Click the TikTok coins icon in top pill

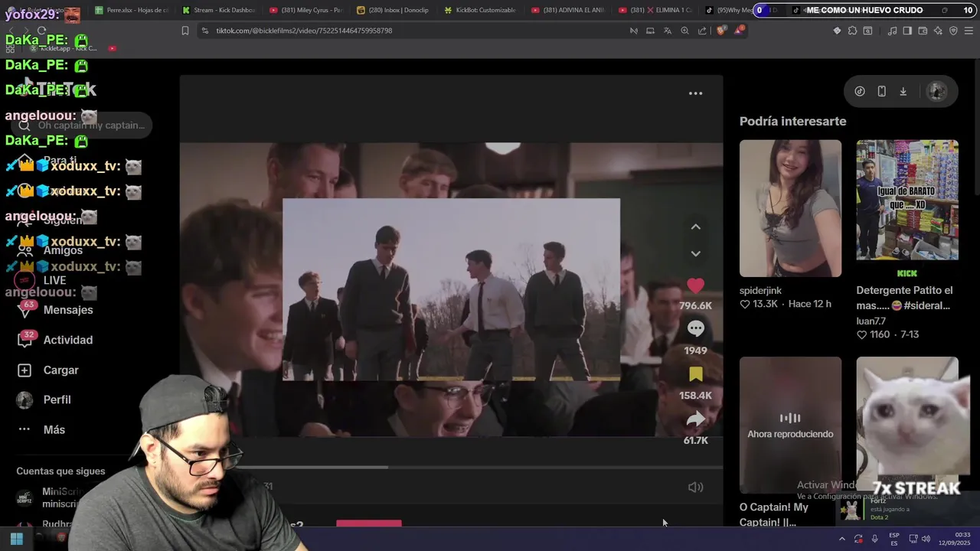pyautogui.click(x=860, y=91)
